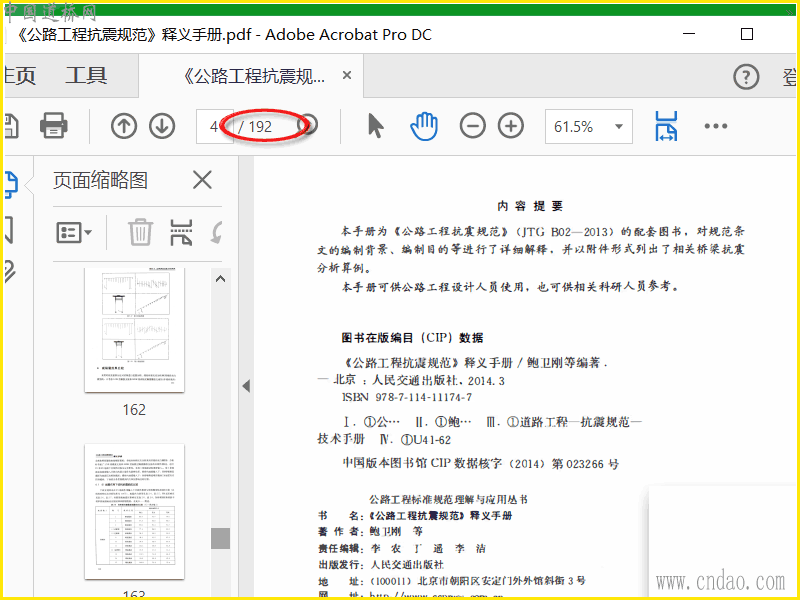Click 图书在版编目 (CIP) 数据 heading
The width and height of the screenshot is (800, 600).
coord(412,338)
